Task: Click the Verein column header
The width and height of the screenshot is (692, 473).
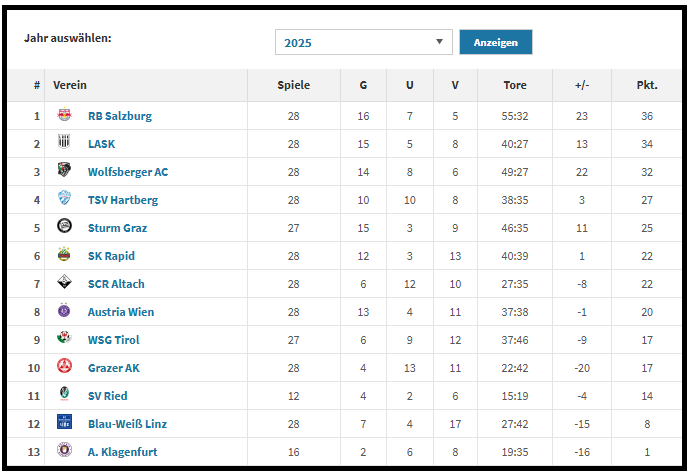Action: click(70, 85)
